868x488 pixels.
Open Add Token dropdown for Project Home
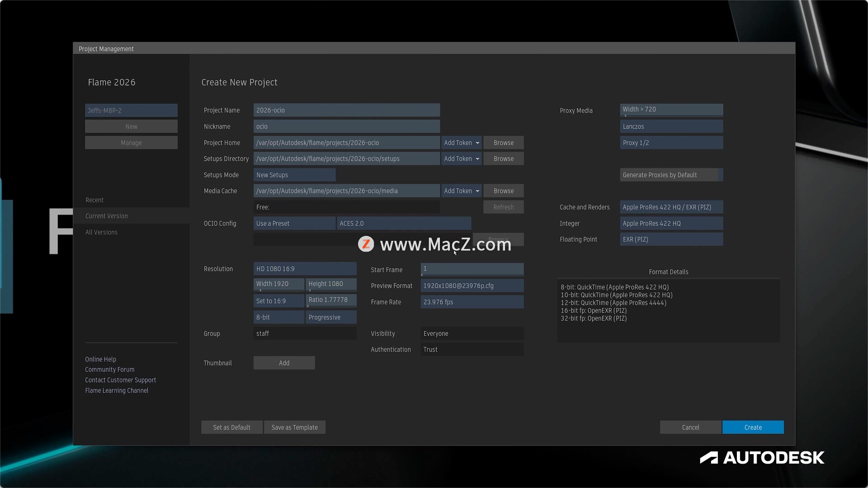click(x=461, y=143)
